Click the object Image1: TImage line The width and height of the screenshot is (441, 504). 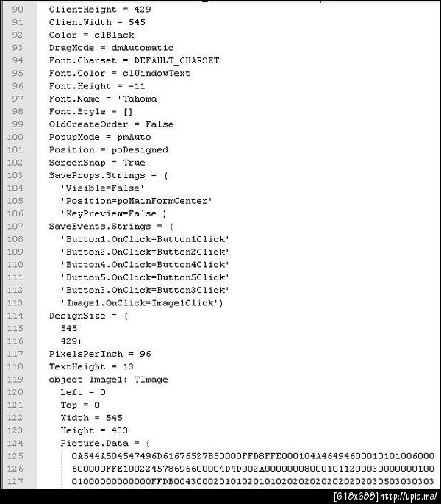coord(108,380)
